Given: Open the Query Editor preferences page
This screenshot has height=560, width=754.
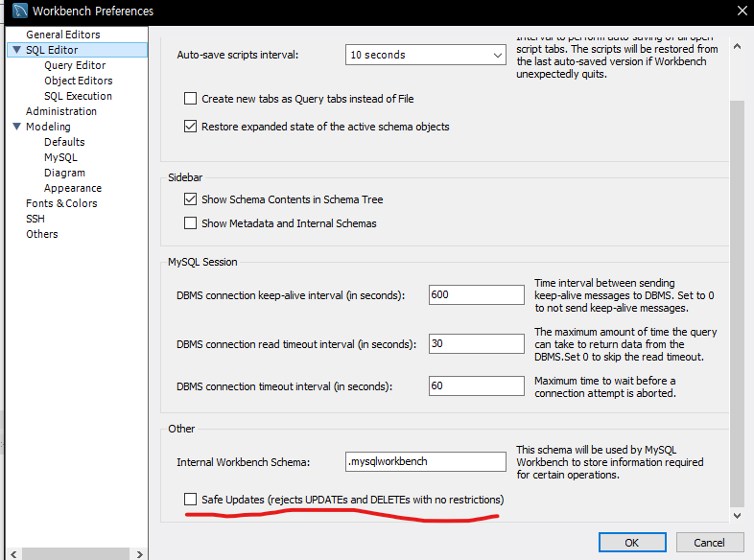Looking at the screenshot, I should (75, 65).
